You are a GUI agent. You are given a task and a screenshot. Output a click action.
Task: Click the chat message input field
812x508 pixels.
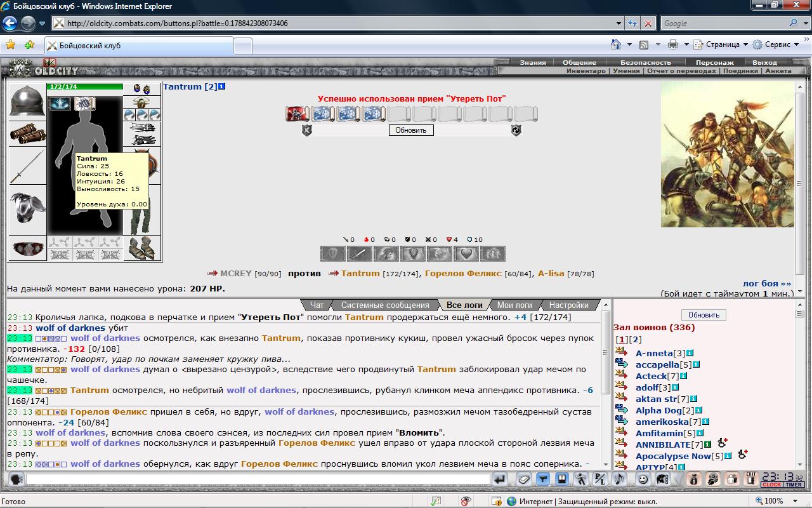click(258, 479)
